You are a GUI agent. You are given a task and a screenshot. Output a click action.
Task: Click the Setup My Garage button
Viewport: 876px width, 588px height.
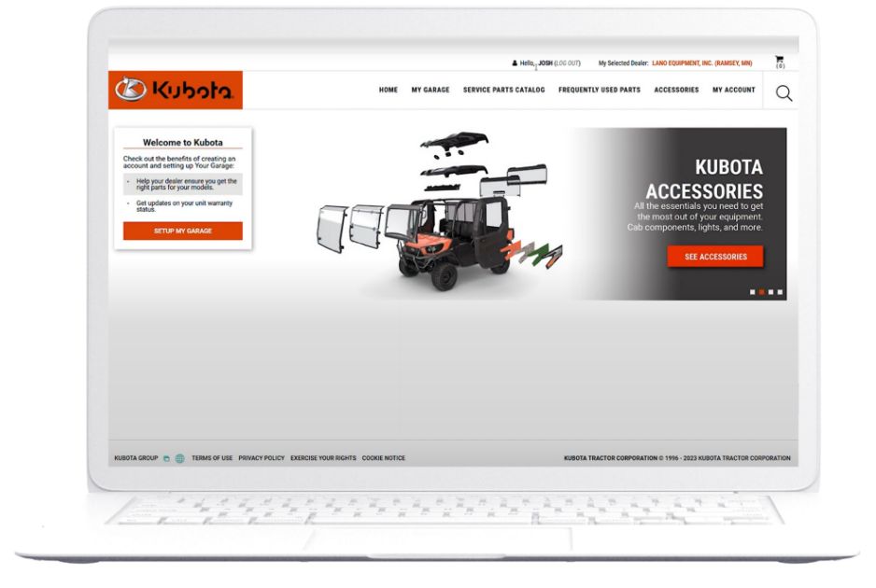(x=183, y=231)
